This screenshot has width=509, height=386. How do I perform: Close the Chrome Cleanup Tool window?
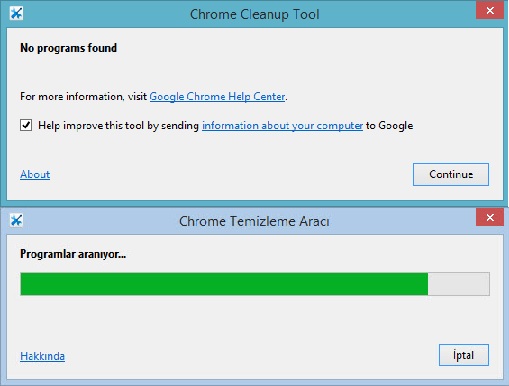tap(490, 11)
